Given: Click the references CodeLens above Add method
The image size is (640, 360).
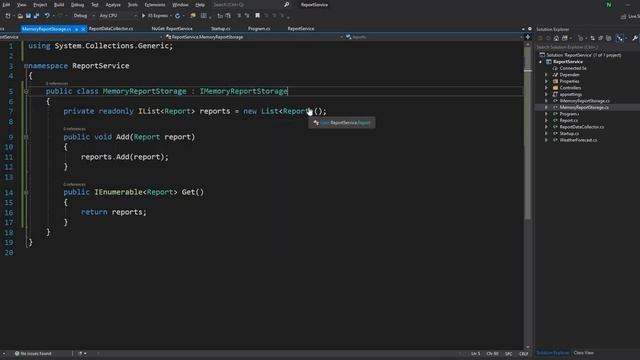Looking at the screenshot, I should pyautogui.click(x=74, y=129).
